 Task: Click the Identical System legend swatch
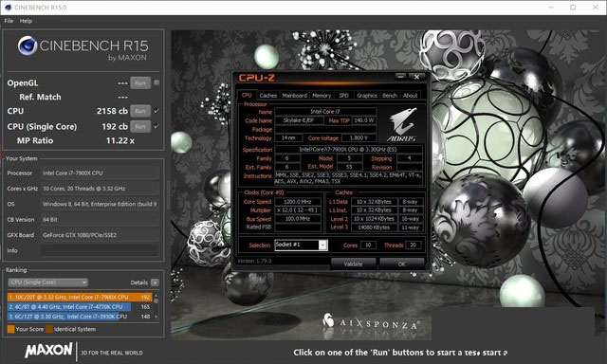[x=49, y=329]
